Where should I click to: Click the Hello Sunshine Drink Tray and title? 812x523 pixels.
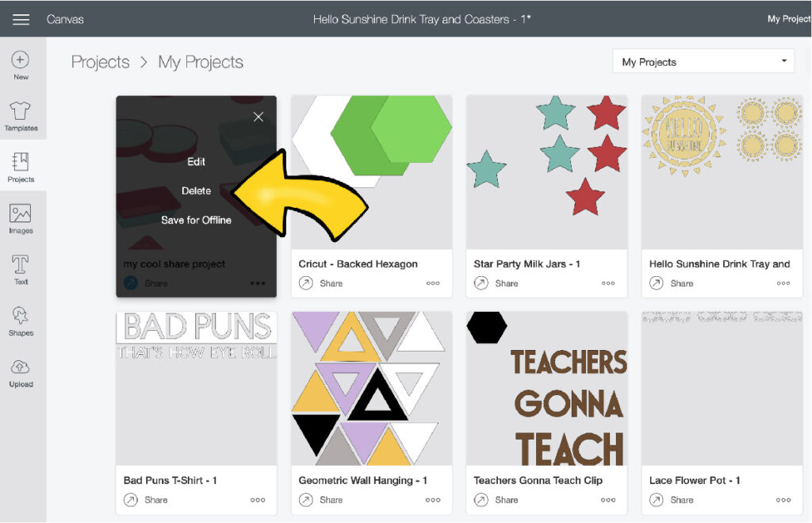(720, 263)
